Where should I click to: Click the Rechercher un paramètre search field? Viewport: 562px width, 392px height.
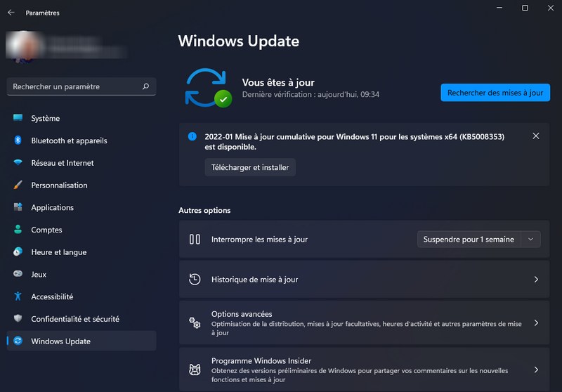[81, 86]
